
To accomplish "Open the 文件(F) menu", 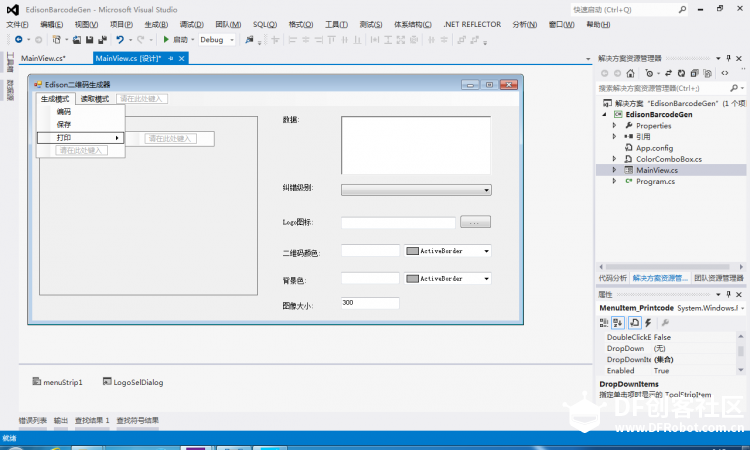I will (17, 24).
